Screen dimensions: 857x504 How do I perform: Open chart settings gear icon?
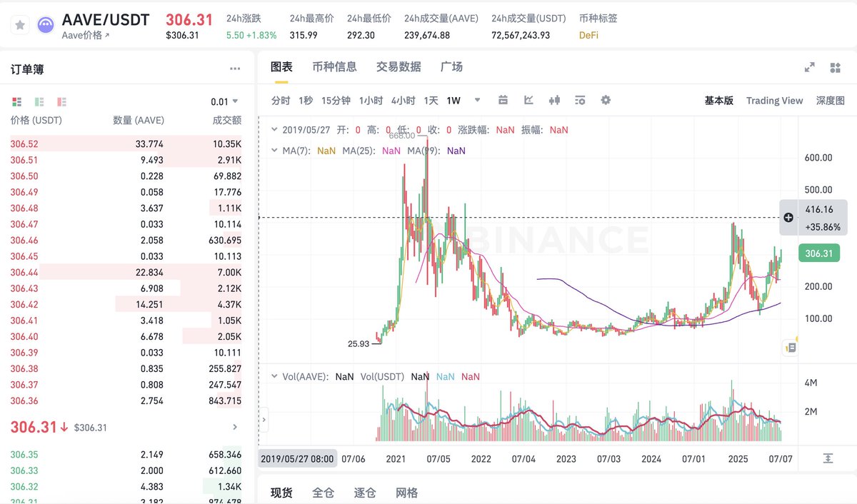tap(606, 100)
